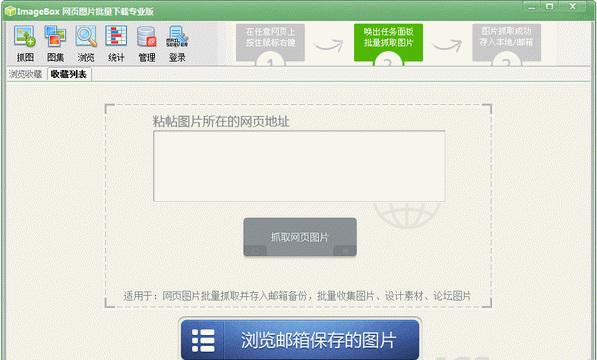Click the ImageBox title bar app icon

pos(10,11)
